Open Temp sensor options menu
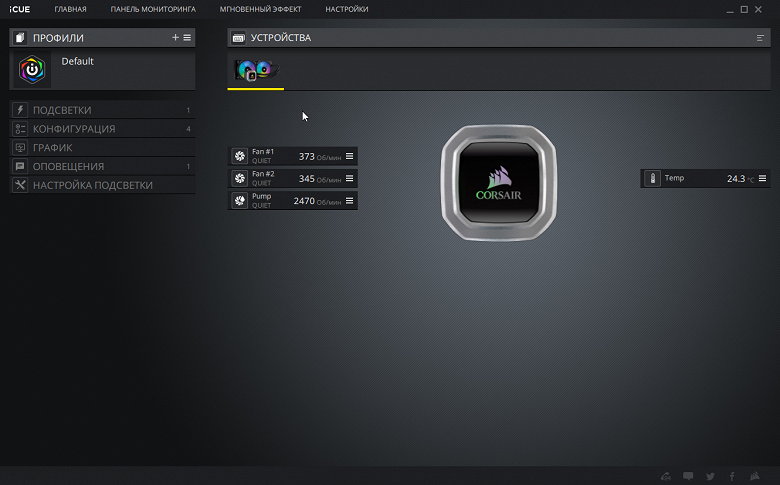This screenshot has height=485, width=780. (762, 178)
